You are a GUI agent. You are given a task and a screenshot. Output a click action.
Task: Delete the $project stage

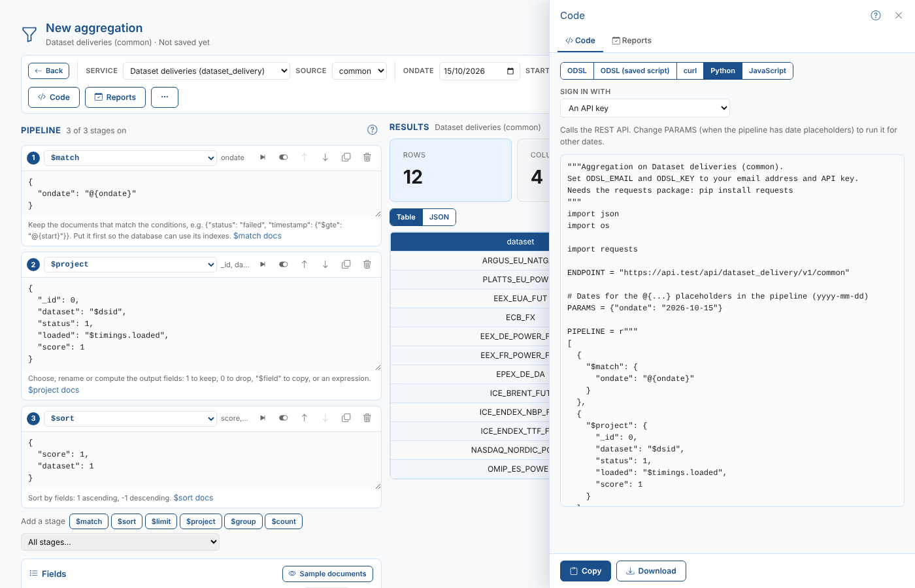367,265
